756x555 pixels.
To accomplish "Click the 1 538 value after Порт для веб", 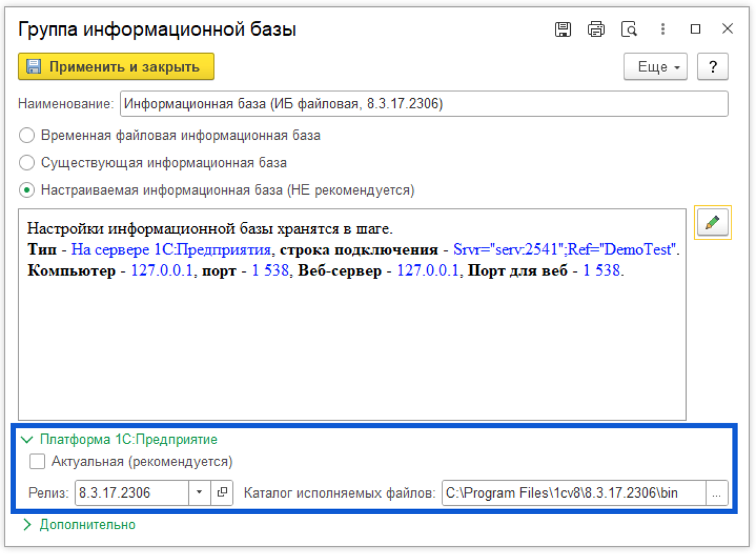I will [603, 272].
